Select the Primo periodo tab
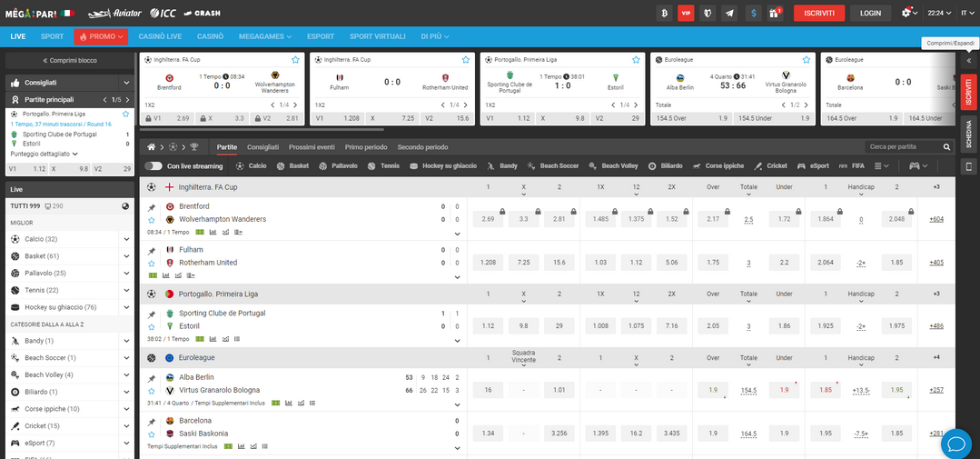Screen dimensions: 980x459 coord(366,147)
